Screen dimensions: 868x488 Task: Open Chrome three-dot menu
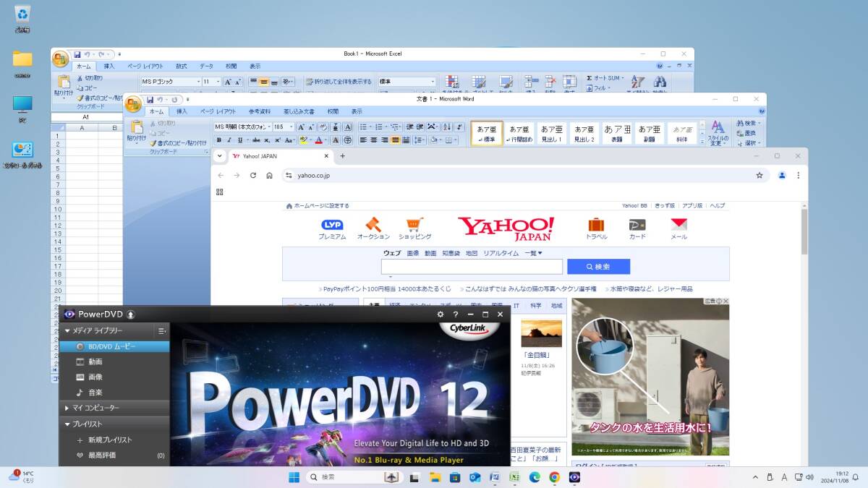799,175
